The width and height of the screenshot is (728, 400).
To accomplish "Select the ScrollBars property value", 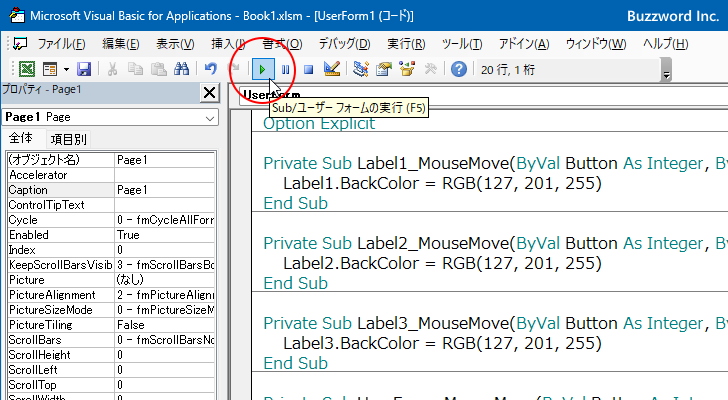I will (x=164, y=340).
